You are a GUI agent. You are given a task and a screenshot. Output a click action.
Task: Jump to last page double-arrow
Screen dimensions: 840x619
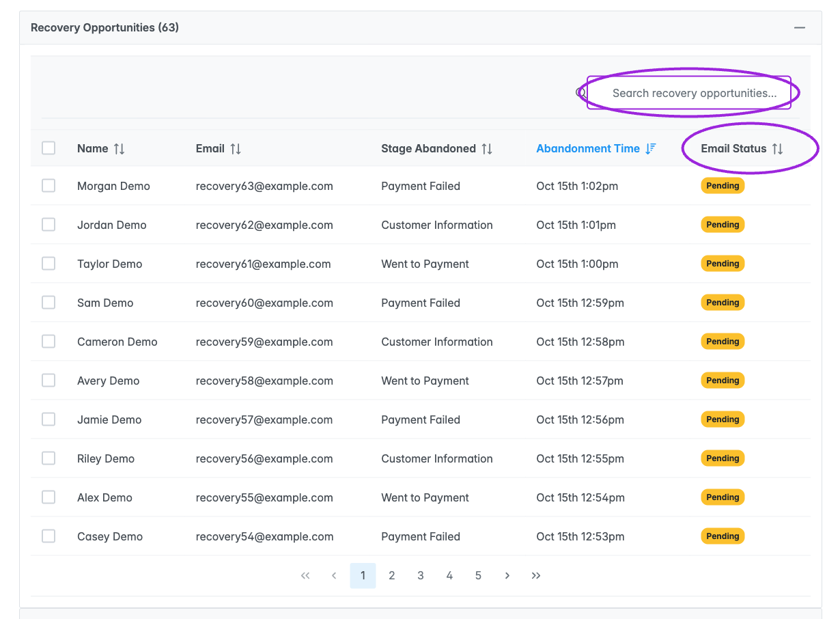536,576
